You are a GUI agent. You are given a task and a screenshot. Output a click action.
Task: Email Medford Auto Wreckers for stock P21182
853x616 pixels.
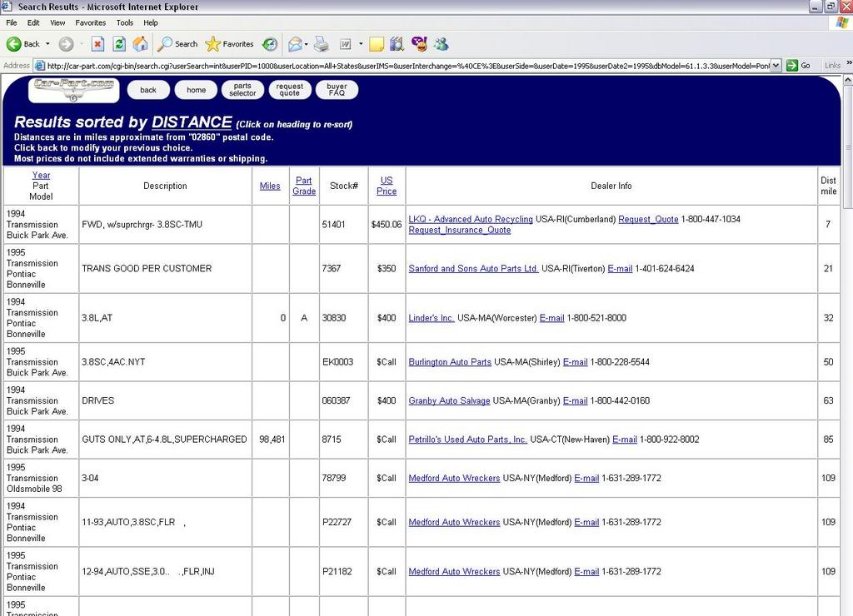point(586,571)
